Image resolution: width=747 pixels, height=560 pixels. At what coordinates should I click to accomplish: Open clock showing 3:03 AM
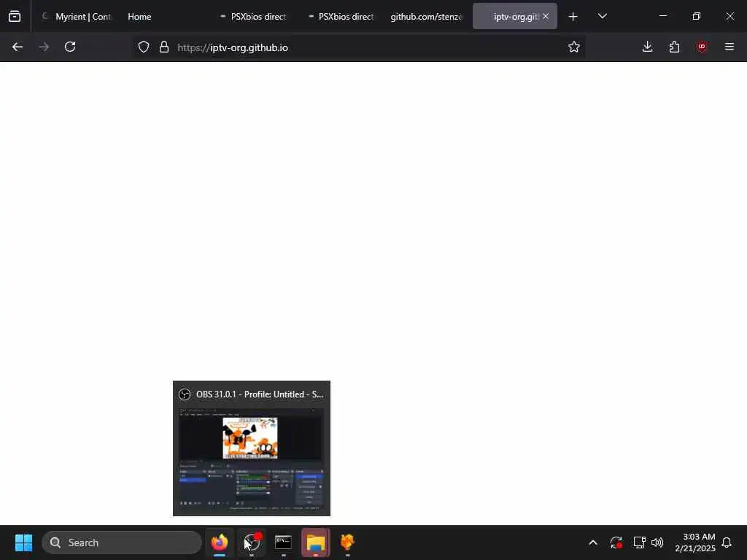(695, 542)
